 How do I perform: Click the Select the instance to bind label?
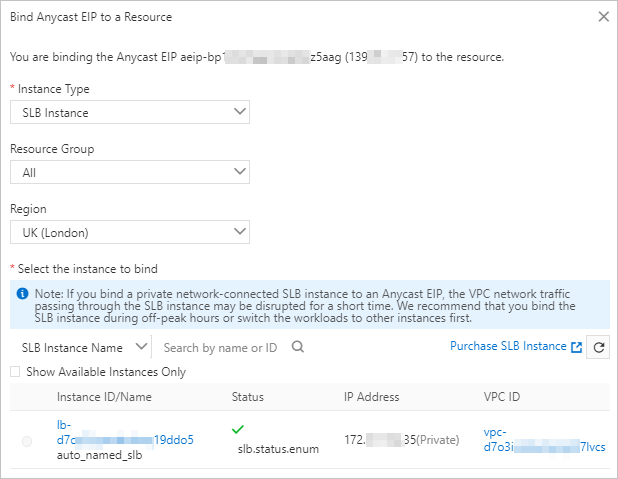pos(87,269)
